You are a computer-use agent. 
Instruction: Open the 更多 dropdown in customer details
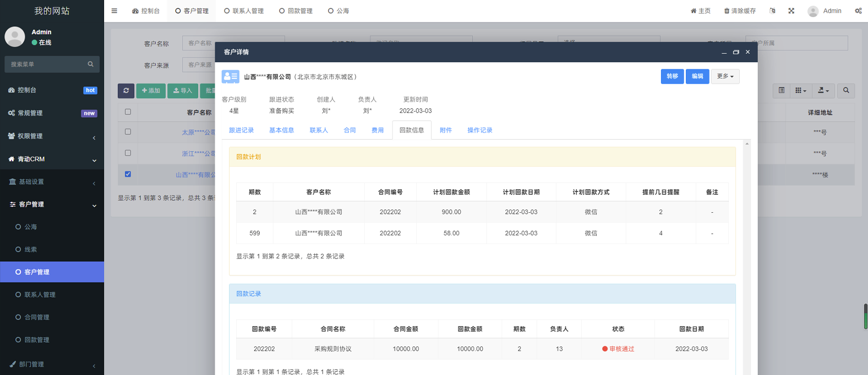(725, 76)
